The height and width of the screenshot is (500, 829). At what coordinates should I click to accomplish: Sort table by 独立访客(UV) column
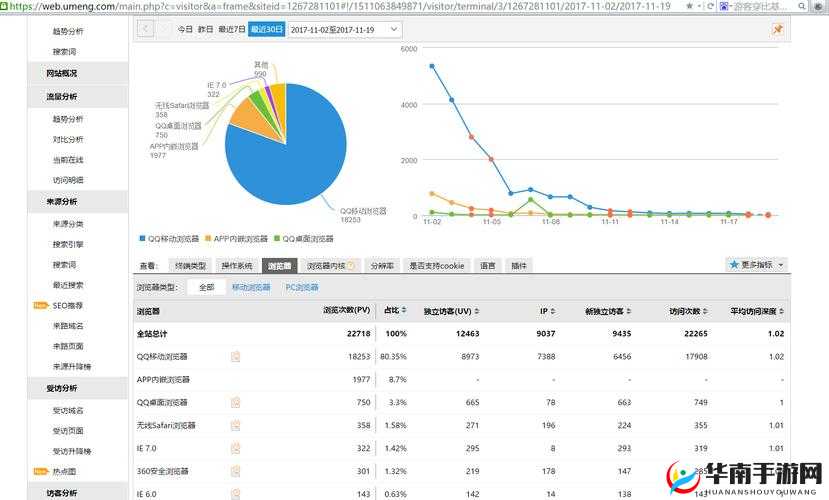tap(451, 311)
